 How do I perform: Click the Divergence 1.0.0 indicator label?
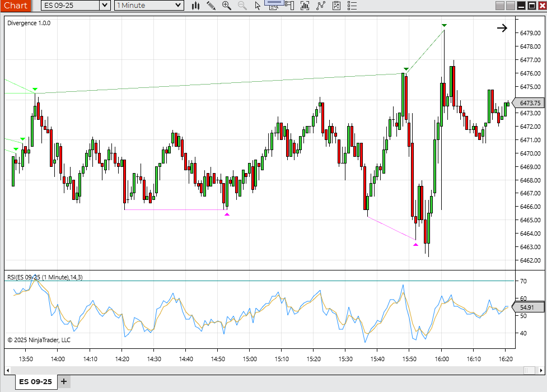[x=29, y=23]
